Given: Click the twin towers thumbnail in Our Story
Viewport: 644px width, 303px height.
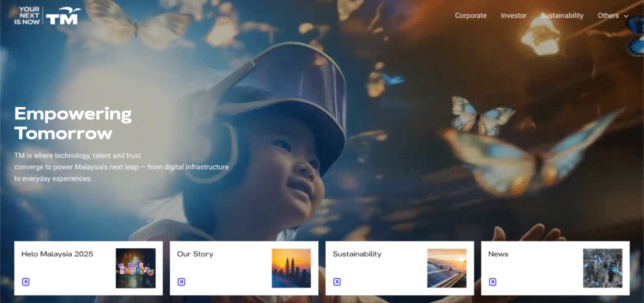Looking at the screenshot, I should tap(291, 268).
